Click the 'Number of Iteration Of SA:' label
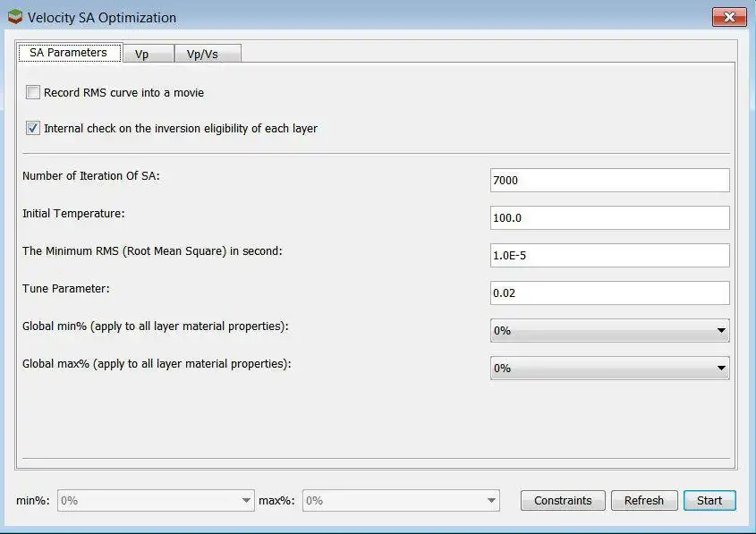This screenshot has height=534, width=756. (91, 176)
